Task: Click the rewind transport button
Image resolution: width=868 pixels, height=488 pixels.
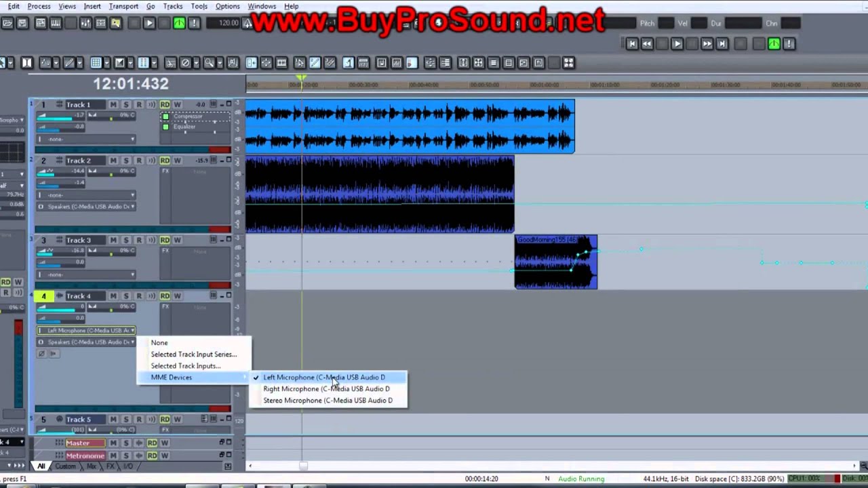Action: point(647,44)
